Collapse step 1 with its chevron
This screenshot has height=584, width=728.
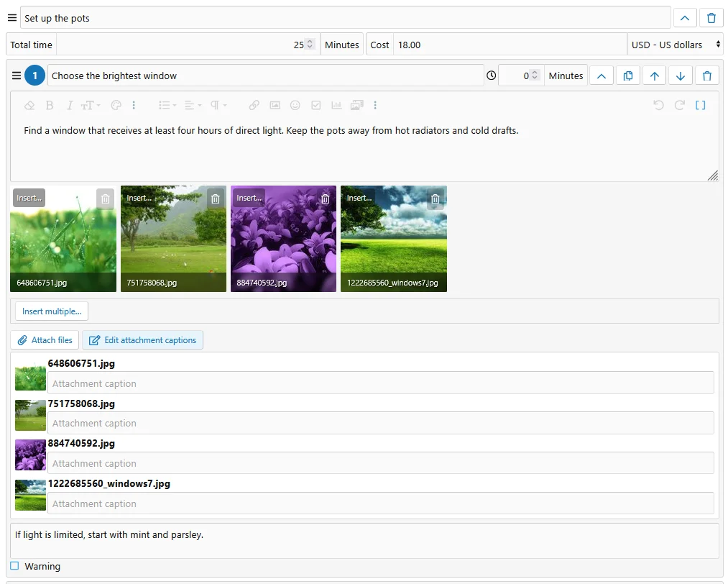[x=602, y=76]
